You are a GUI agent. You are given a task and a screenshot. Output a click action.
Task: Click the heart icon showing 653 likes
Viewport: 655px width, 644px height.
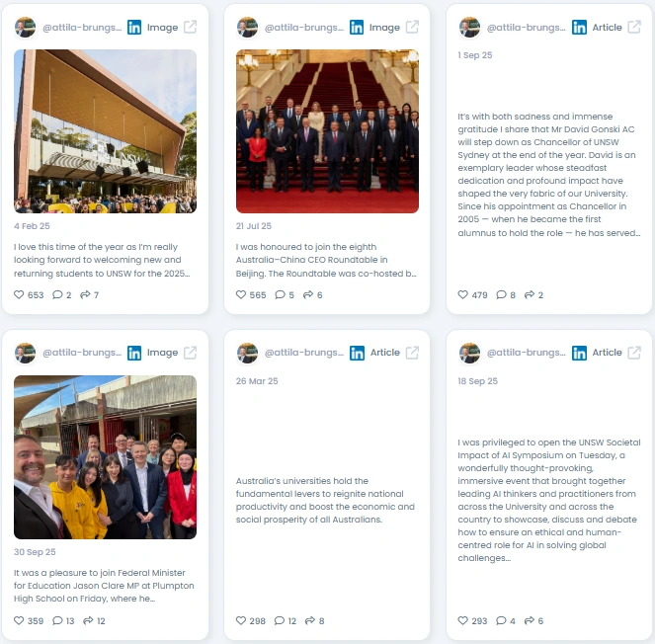[19, 294]
